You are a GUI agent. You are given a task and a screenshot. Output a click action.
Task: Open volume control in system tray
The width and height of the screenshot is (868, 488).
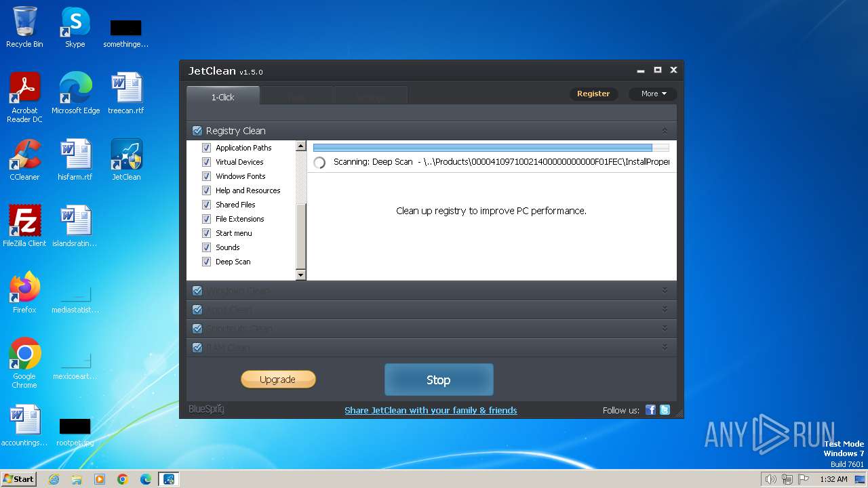point(770,479)
